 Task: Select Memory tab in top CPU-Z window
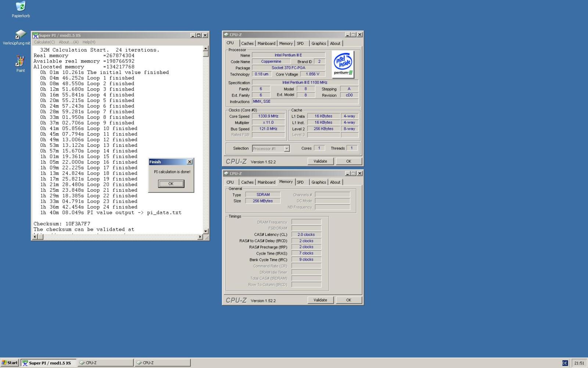(286, 43)
